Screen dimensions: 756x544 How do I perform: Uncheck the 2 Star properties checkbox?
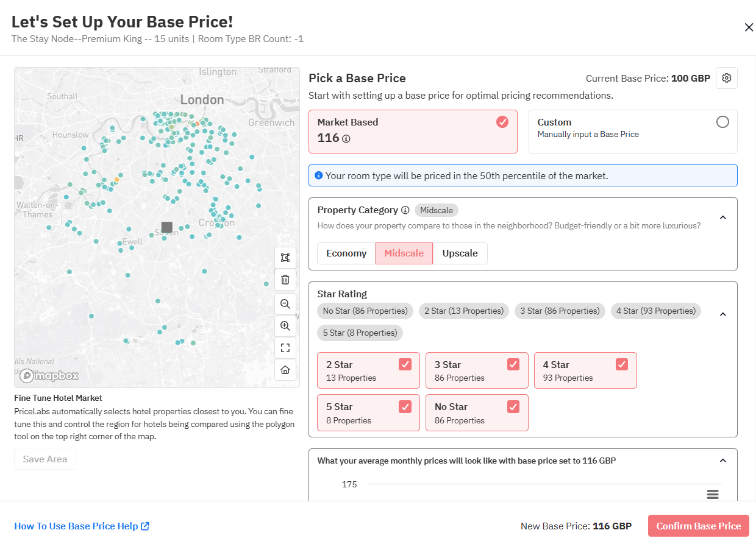click(x=405, y=364)
